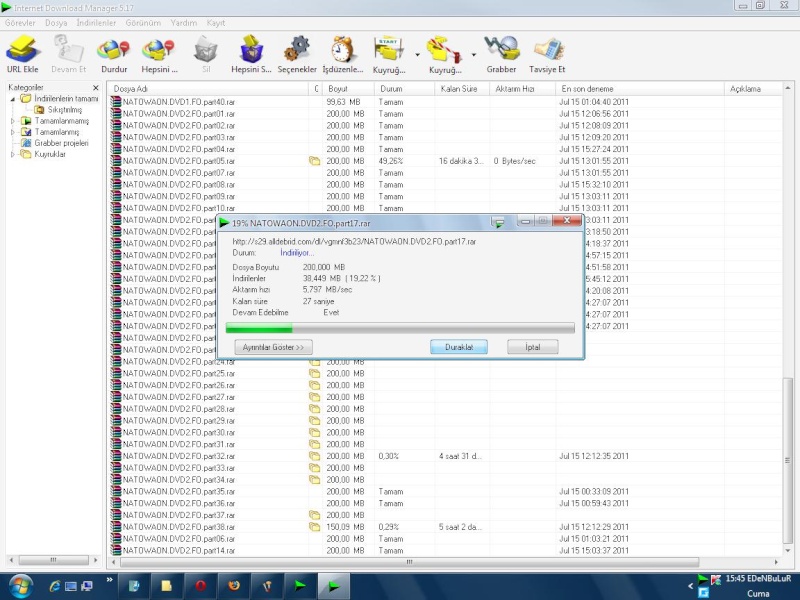Open stop queue dropdown arrow
Viewport: 800px width, 600px height.
(473, 54)
